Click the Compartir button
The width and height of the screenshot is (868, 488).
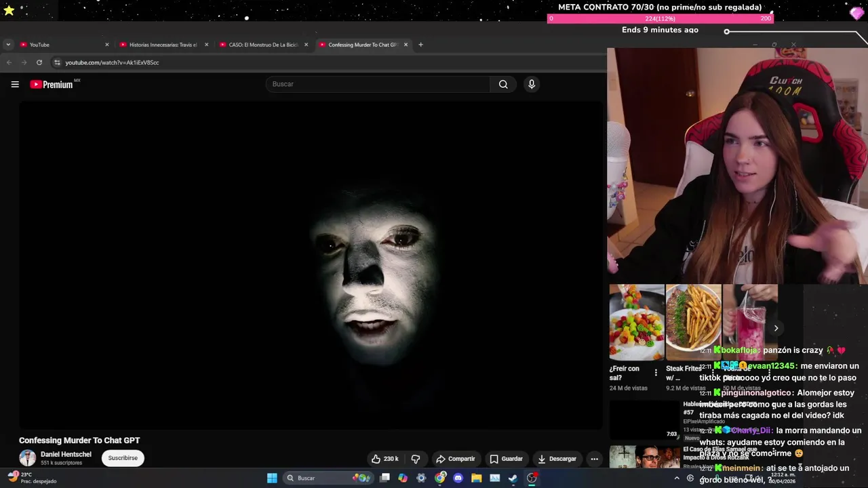[455, 459]
